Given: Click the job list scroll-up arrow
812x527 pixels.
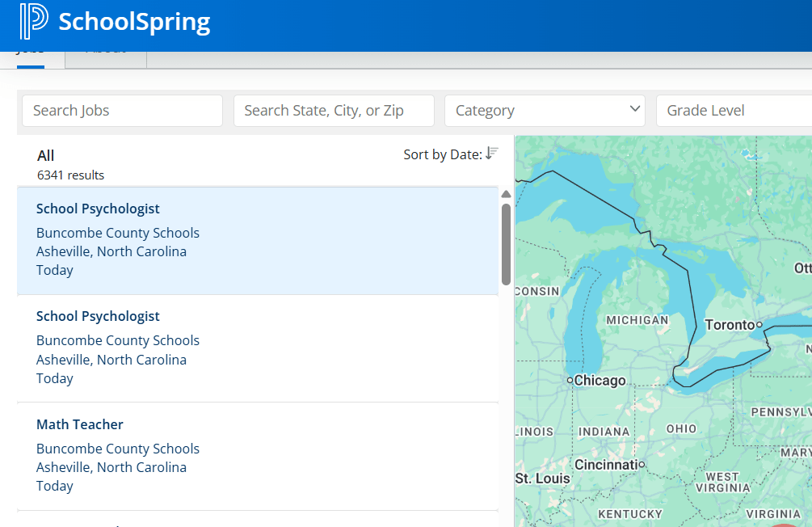Looking at the screenshot, I should point(506,194).
